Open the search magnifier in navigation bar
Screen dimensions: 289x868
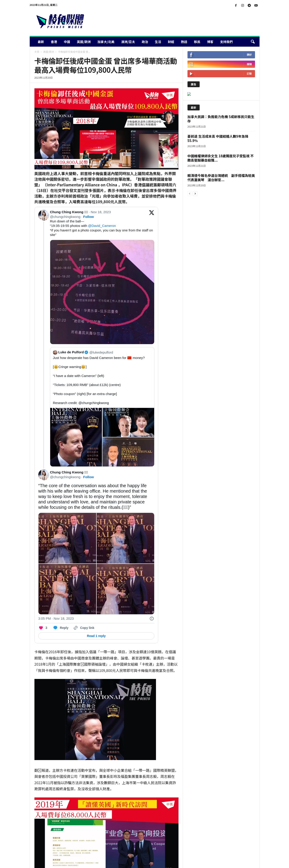252,42
